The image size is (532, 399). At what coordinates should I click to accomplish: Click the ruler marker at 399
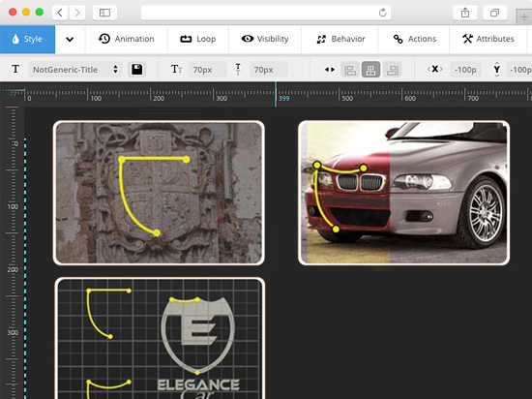pyautogui.click(x=276, y=95)
